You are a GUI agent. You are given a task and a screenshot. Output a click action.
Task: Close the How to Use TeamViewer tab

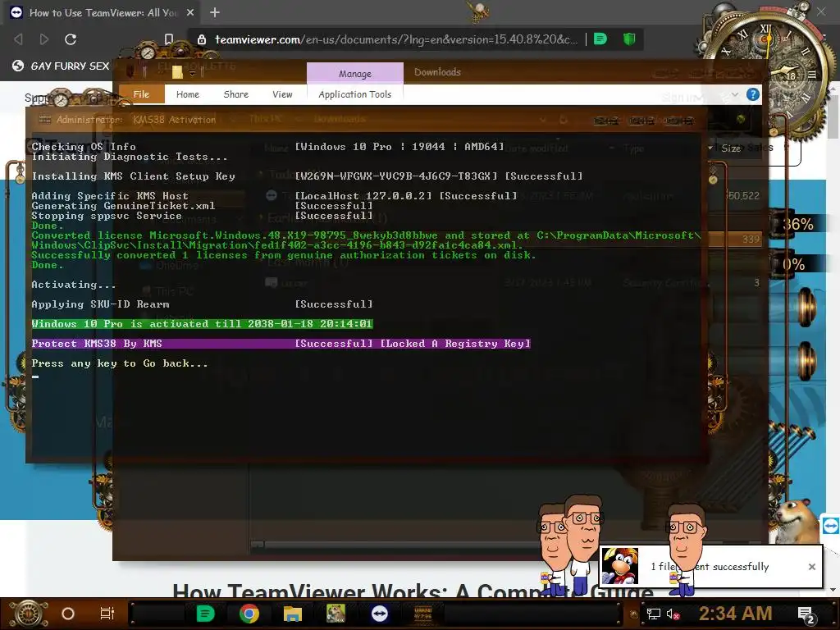(x=190, y=12)
